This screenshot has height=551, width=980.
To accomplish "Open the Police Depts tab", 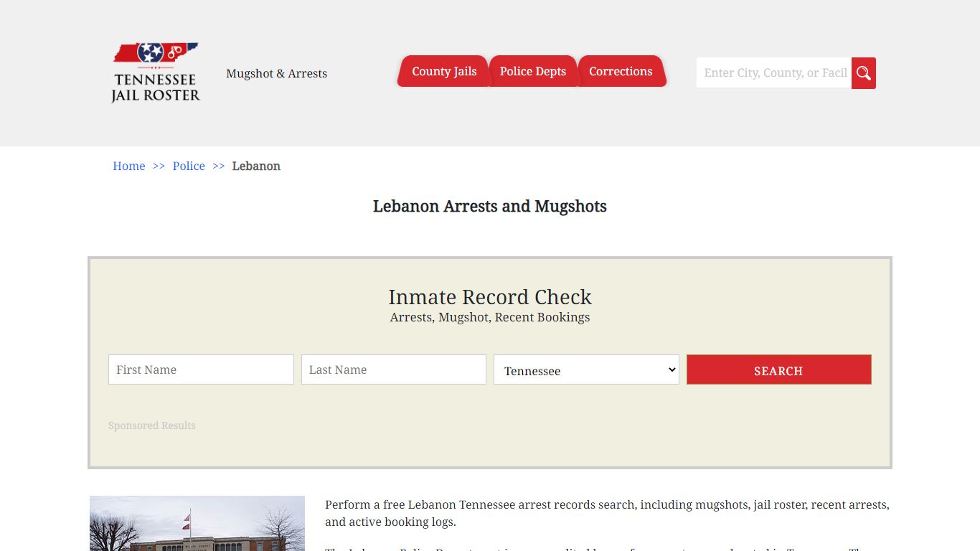I will pos(533,71).
